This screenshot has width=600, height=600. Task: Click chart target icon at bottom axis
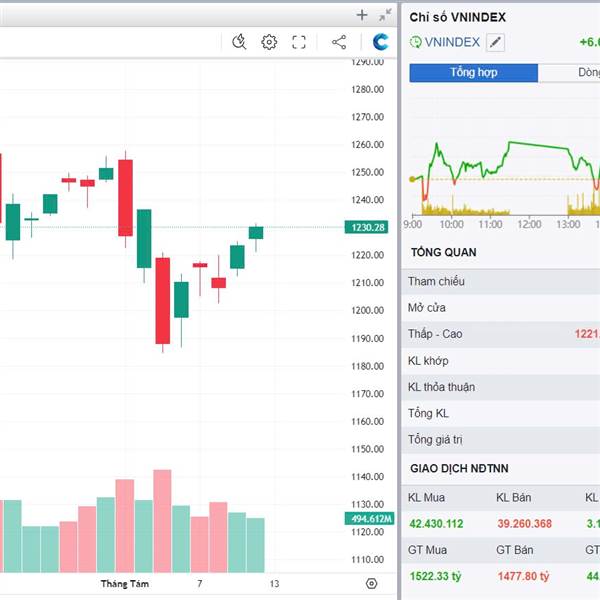(371, 584)
